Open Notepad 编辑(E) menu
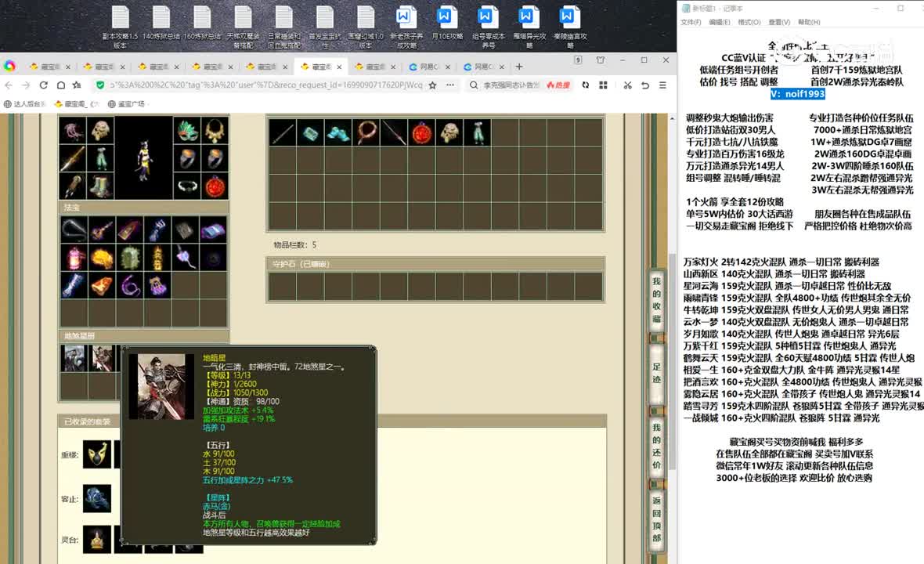 pyautogui.click(x=720, y=23)
